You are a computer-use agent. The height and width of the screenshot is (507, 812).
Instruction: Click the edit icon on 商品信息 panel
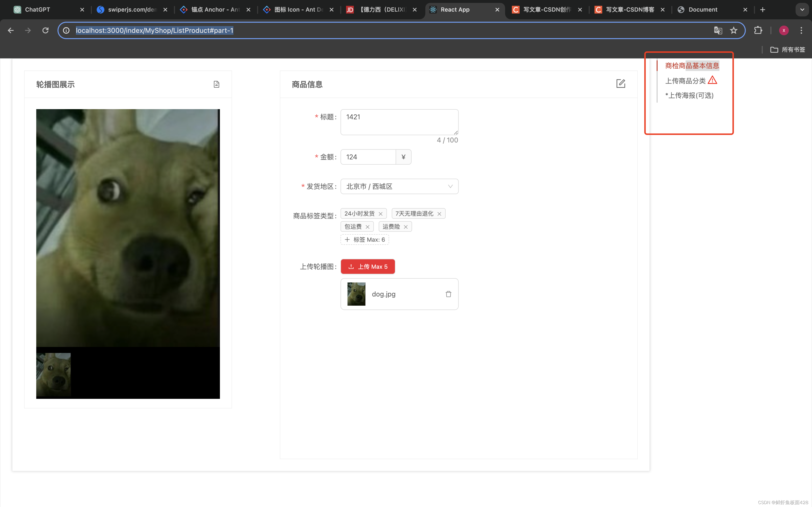620,84
